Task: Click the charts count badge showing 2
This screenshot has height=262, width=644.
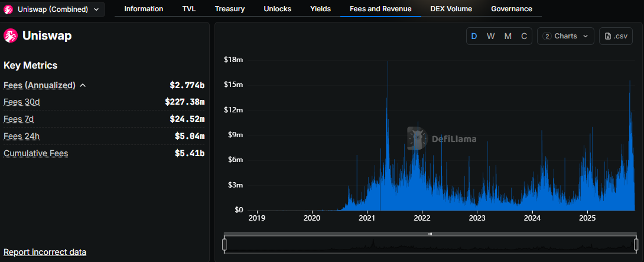Action: click(547, 36)
